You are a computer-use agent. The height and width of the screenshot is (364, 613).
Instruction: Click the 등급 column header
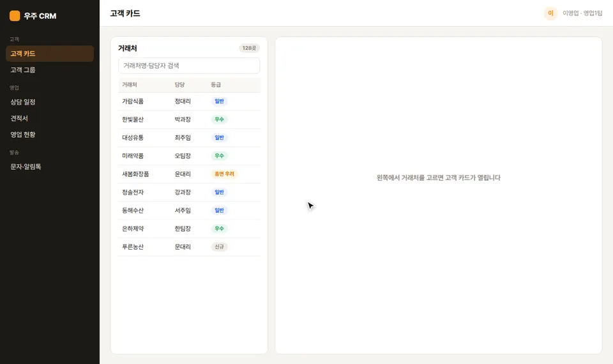pos(216,84)
